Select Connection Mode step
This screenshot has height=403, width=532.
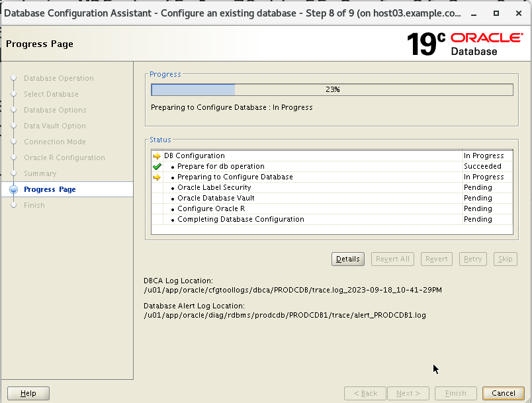(x=55, y=142)
